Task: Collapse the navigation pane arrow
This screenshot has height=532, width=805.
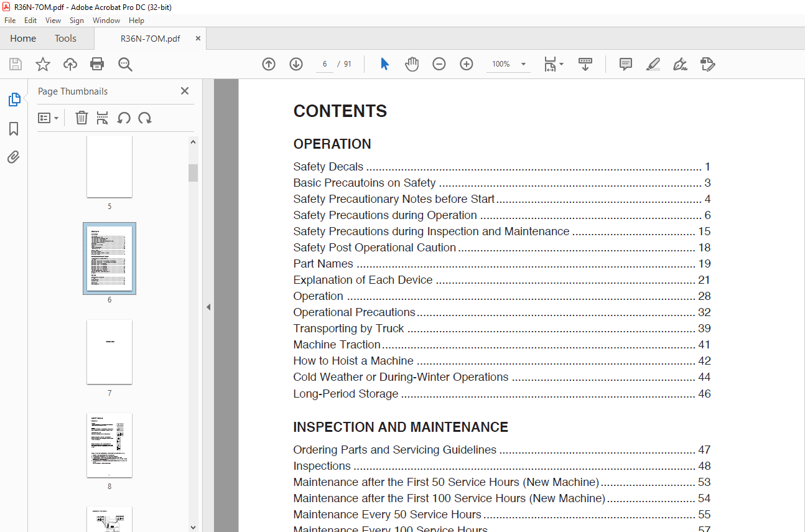Action: pyautogui.click(x=208, y=307)
